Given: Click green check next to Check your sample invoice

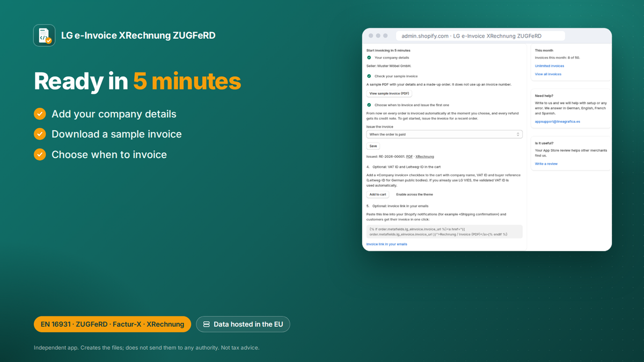Looking at the screenshot, I should 369,76.
